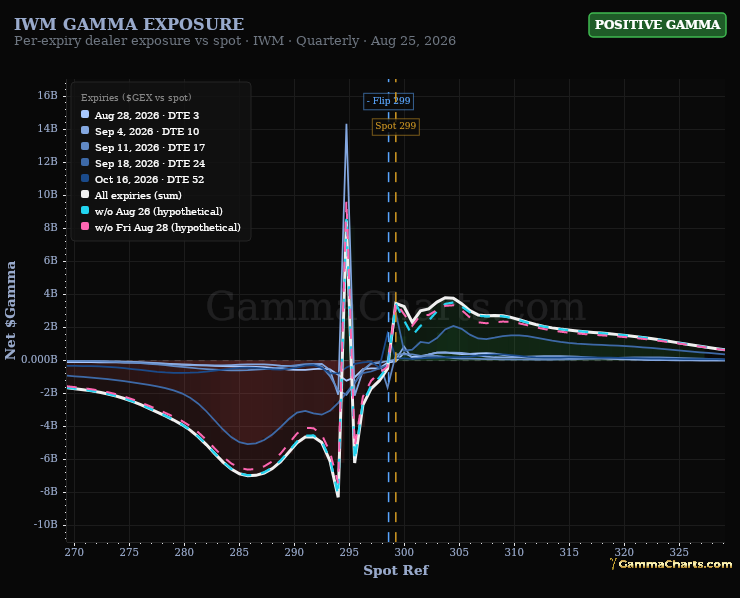Click the 315 x-axis tick label
Viewport: 740px width, 598px height.
569,552
